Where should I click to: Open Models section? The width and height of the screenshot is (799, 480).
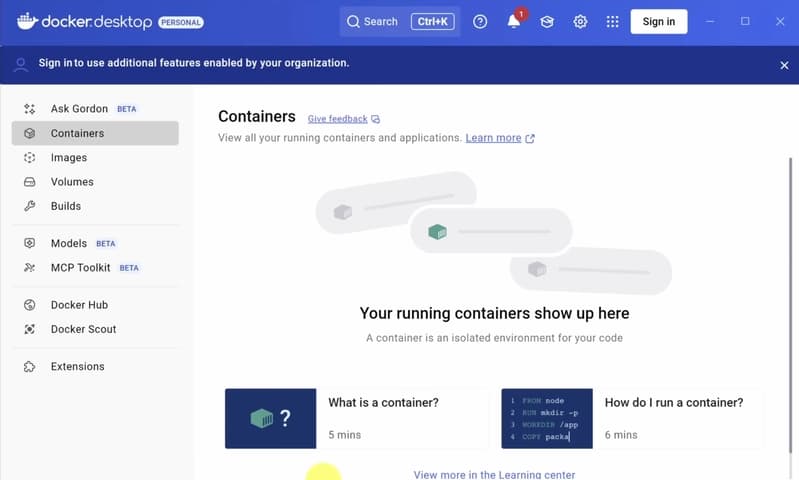point(95,243)
